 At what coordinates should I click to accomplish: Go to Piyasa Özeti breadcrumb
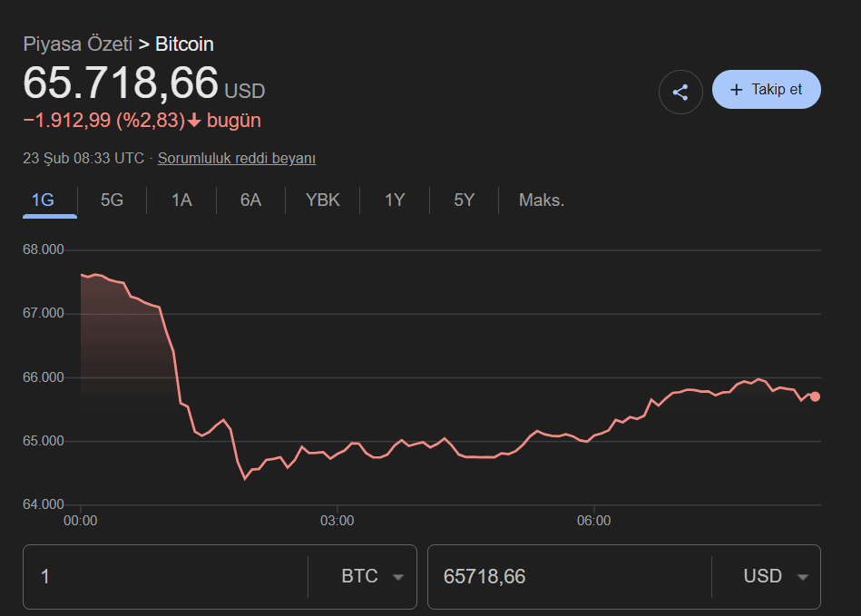(78, 44)
